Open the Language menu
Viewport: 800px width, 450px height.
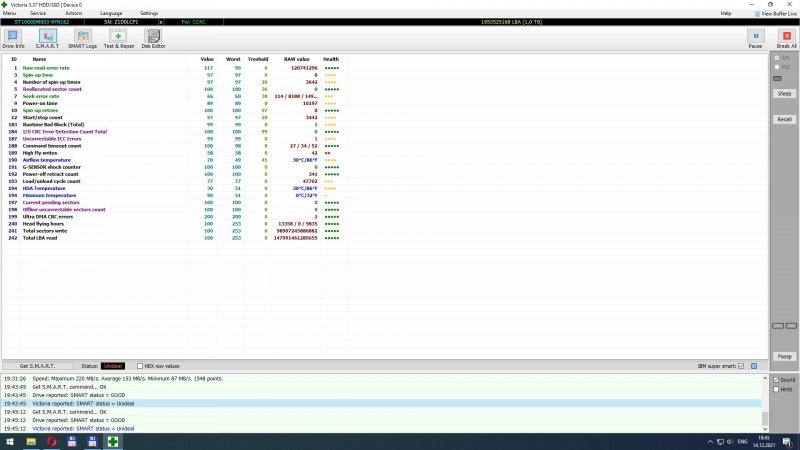[112, 13]
